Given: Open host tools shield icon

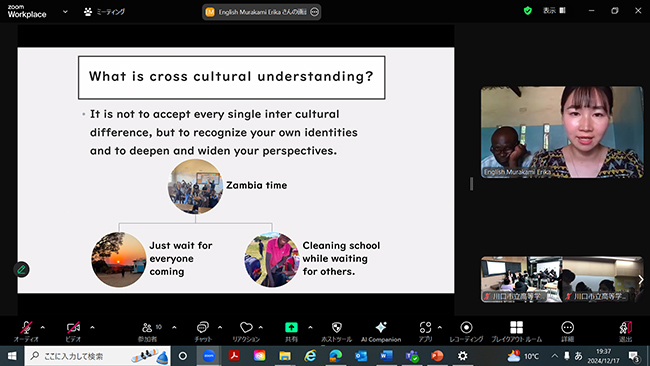Looking at the screenshot, I should [x=337, y=327].
